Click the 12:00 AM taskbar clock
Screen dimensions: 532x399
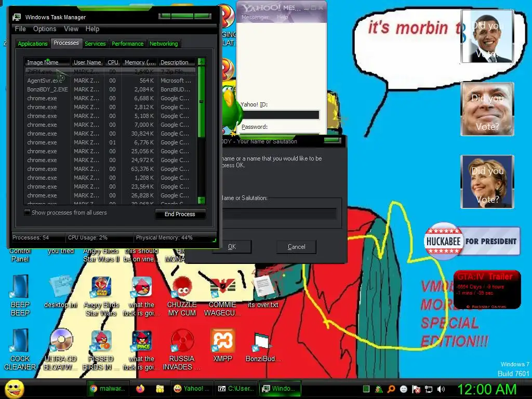tap(487, 389)
